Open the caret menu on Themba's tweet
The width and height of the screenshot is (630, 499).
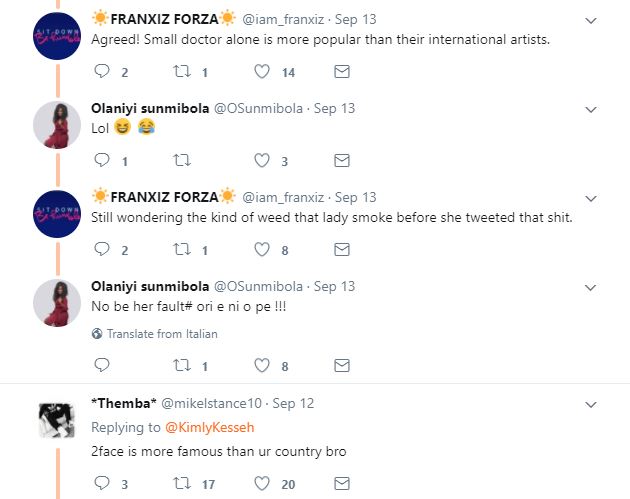(590, 403)
